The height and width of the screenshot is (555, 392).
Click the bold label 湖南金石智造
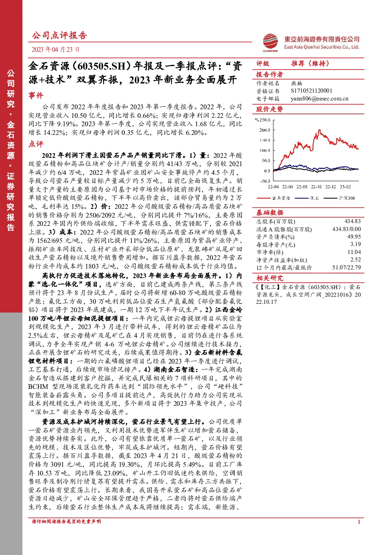[176, 369]
